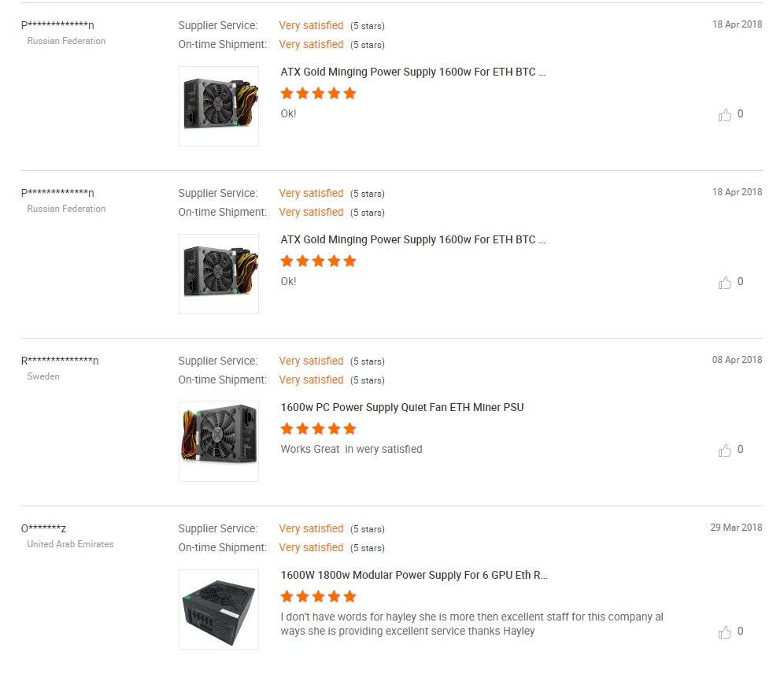
Task: Open "1600w PC Power Supply Quiet Fan ETH Miner PSU" link
Action: click(x=401, y=407)
